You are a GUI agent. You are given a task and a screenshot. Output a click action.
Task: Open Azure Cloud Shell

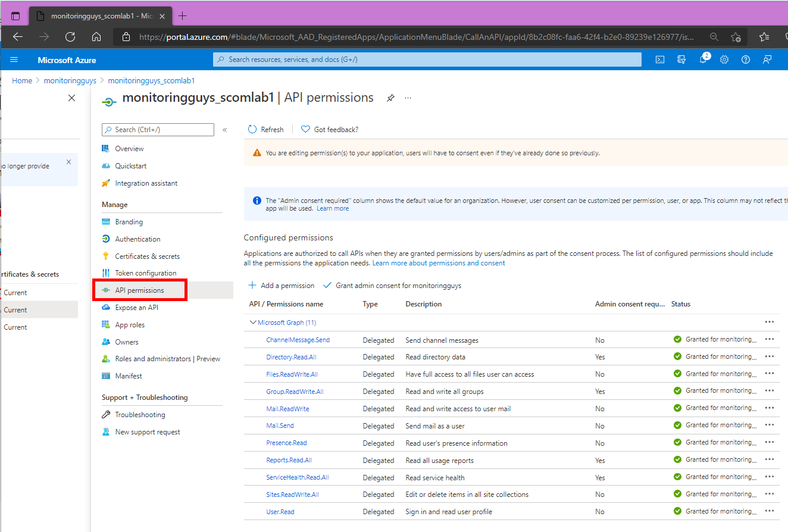click(659, 60)
